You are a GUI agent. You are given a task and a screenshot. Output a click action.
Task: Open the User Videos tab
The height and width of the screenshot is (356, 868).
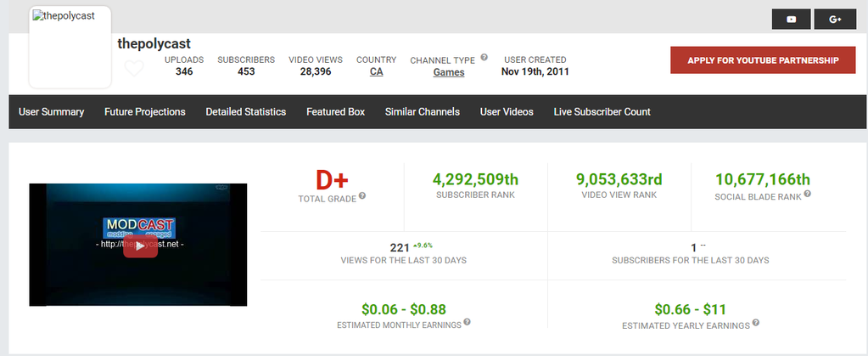[507, 112]
